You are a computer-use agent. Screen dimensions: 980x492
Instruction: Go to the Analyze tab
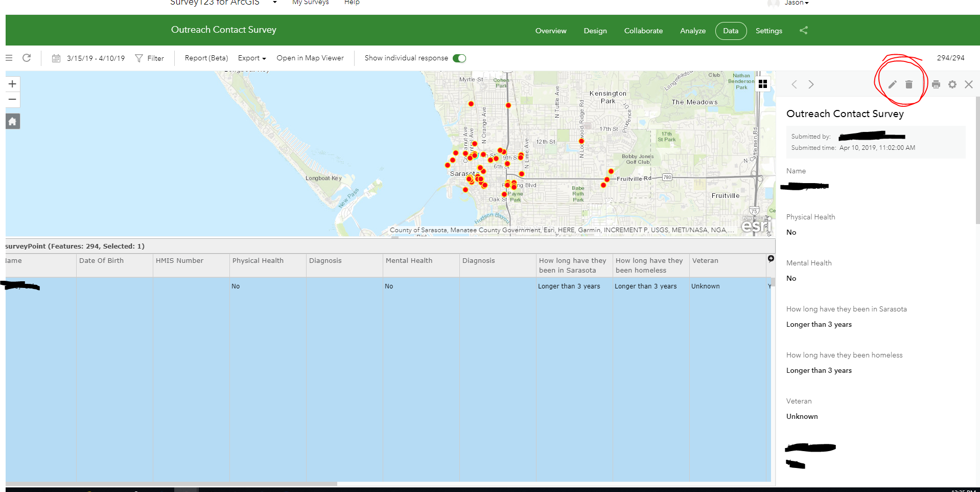(x=693, y=31)
